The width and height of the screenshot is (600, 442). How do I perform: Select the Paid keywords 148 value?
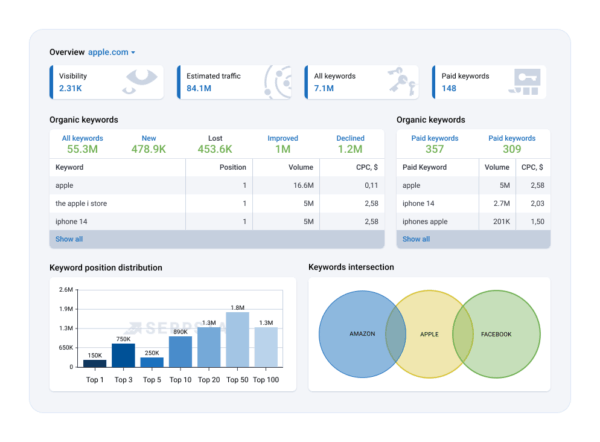coord(449,88)
